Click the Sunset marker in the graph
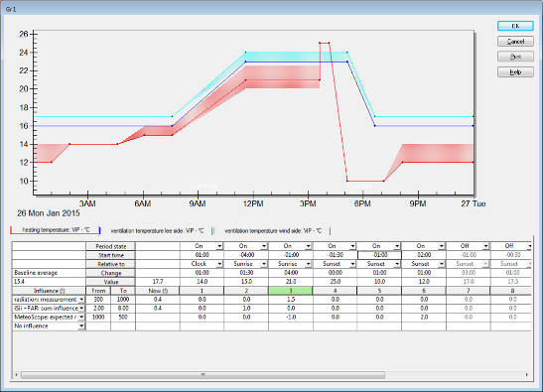 point(359,186)
